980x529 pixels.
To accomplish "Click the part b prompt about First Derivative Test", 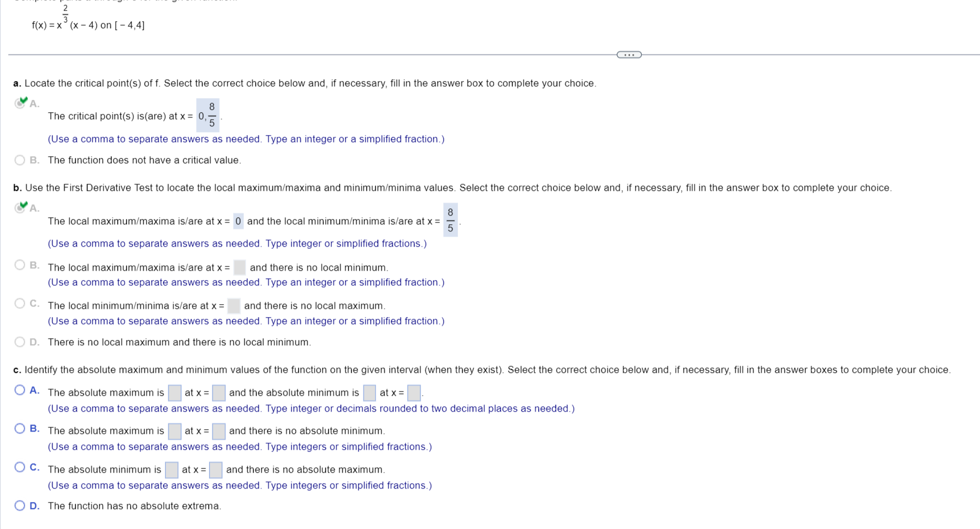I will [452, 188].
